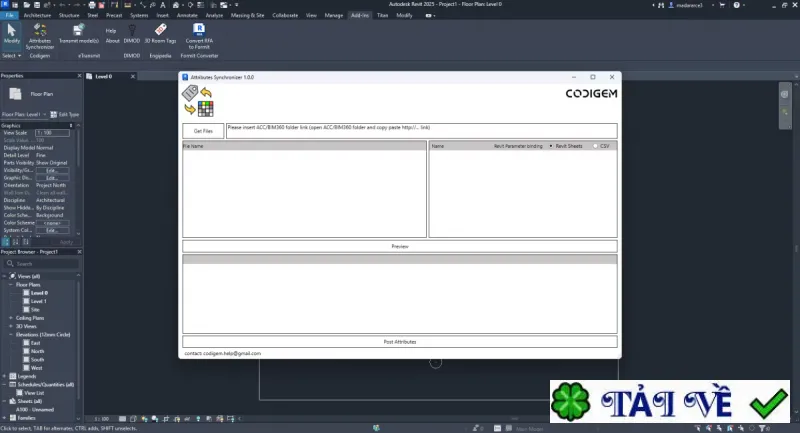This screenshot has height=433, width=800.
Task: Click the gray tag icon in dialog
Action: coord(190,93)
